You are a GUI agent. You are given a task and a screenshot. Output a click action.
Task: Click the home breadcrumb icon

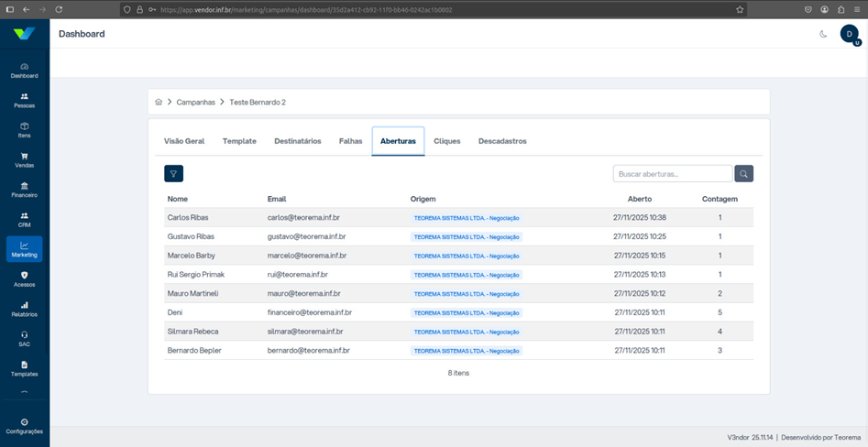[x=159, y=103]
